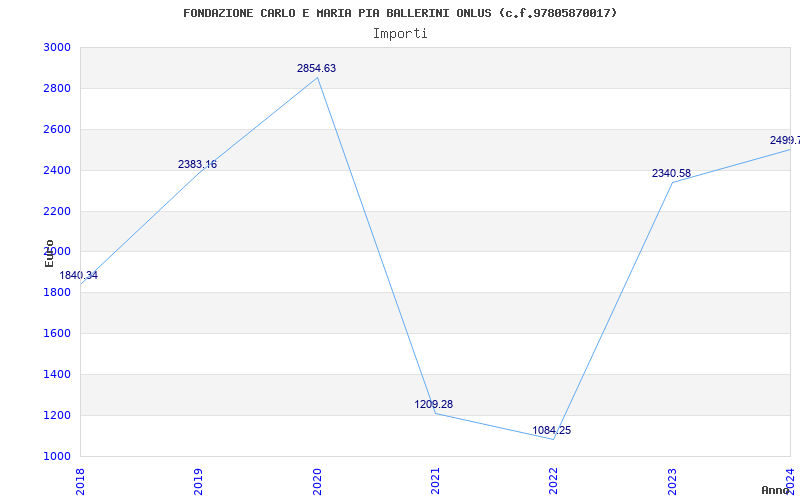This screenshot has height=500, width=800.
Task: Click the x-axis year label 2019
Action: pos(198,481)
